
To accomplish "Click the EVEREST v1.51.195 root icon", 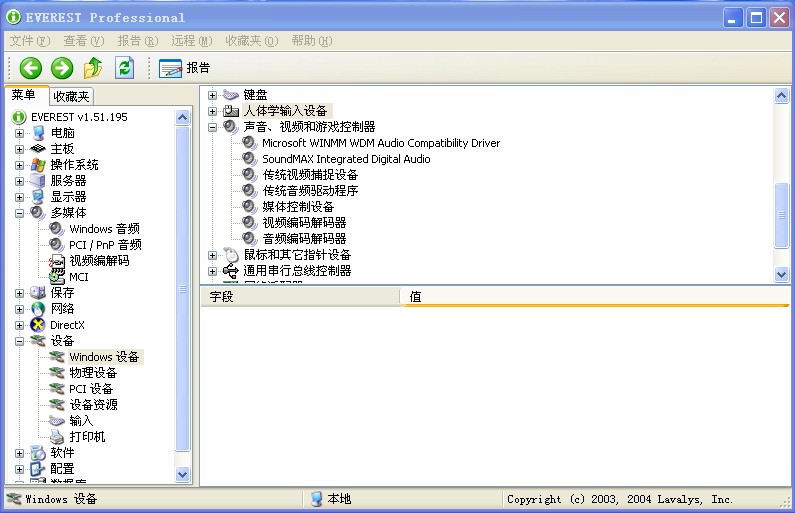I will [19, 117].
